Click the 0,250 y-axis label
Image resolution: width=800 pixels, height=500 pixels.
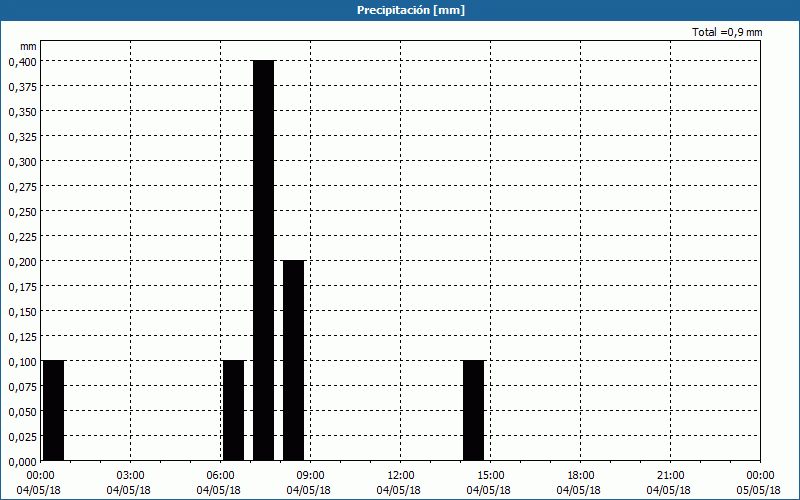pos(22,212)
